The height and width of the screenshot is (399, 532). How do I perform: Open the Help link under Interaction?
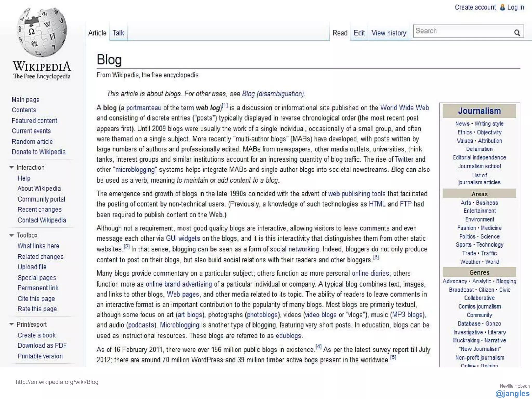[x=24, y=178]
